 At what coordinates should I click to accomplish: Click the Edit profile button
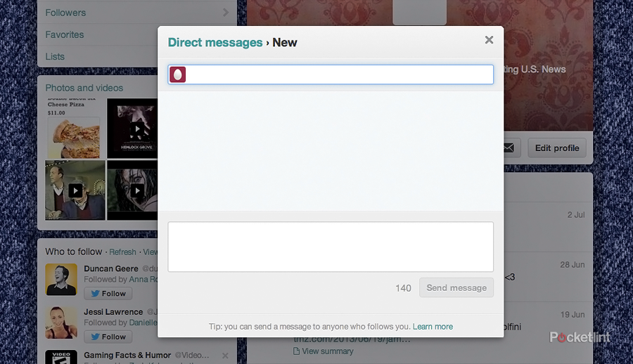point(557,148)
